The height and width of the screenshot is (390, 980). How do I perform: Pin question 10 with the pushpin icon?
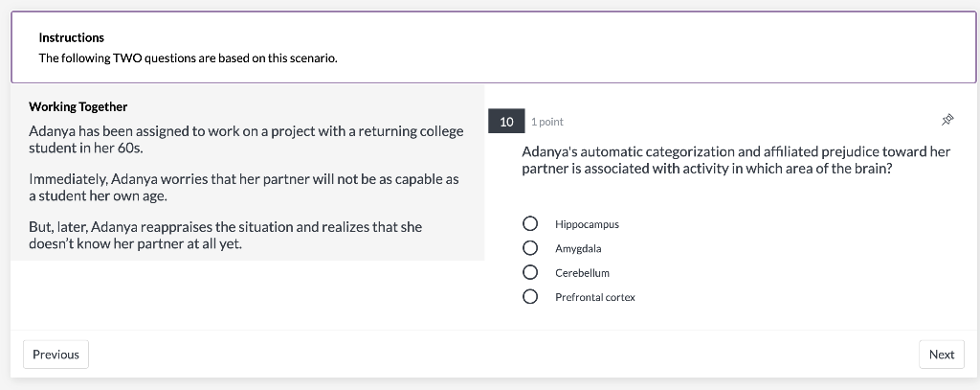(x=947, y=121)
